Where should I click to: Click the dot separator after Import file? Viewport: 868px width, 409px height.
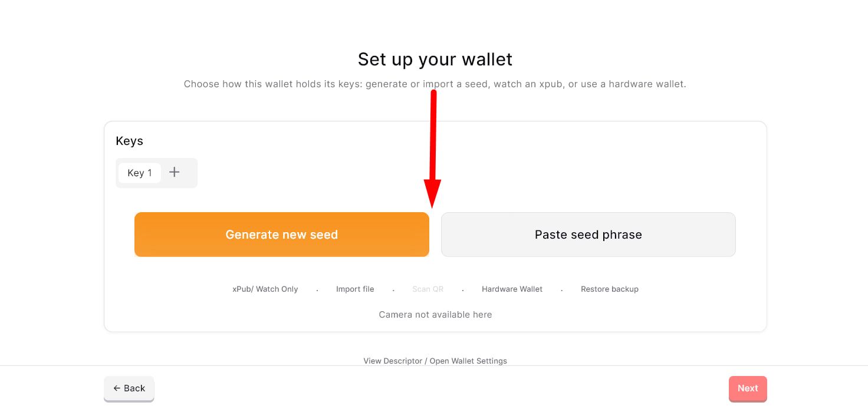point(393,290)
